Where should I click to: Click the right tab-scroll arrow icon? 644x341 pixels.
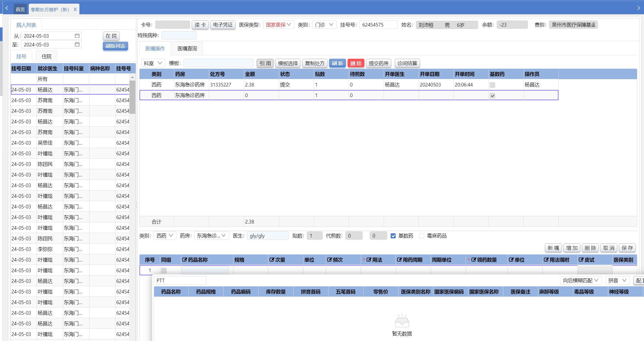coord(639,8)
